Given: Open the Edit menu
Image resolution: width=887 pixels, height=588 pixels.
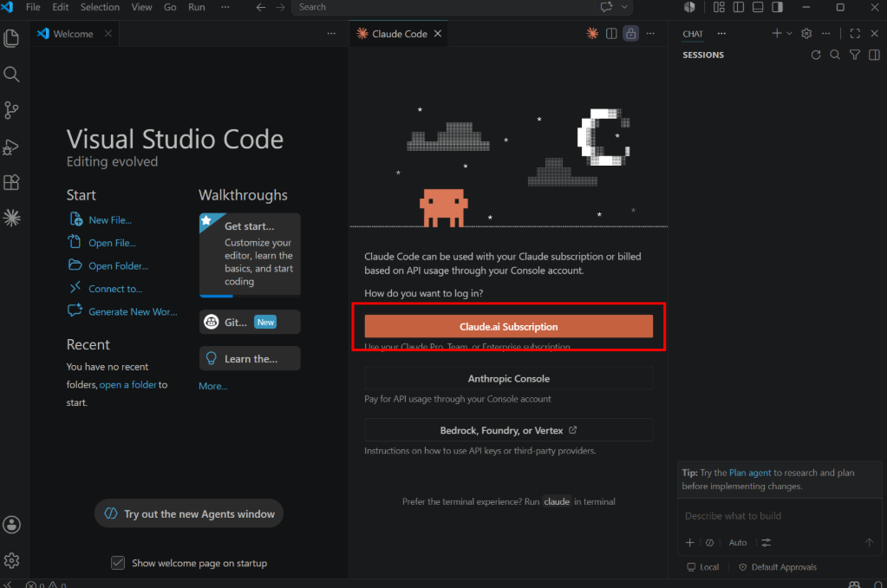Looking at the screenshot, I should coord(61,7).
